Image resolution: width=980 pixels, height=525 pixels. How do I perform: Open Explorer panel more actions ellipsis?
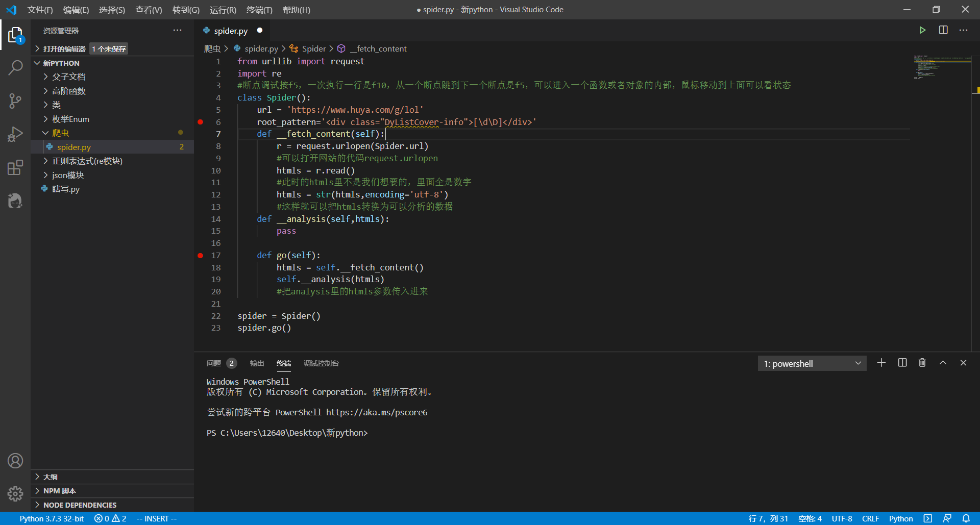click(x=177, y=30)
